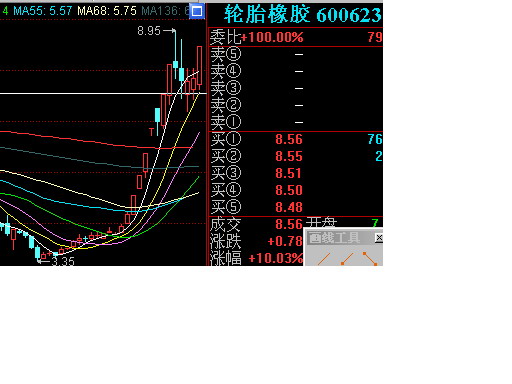Click the MA55: 5.57 indicator label
The width and height of the screenshot is (512, 384).
click(x=43, y=11)
